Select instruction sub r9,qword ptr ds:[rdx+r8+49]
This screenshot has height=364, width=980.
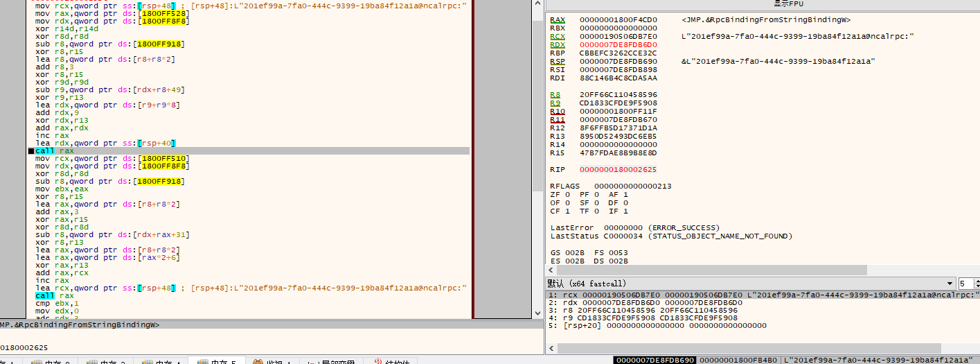click(x=110, y=89)
